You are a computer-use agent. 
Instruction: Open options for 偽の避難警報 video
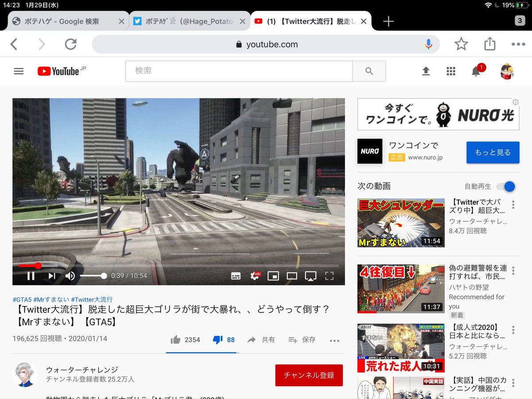(x=513, y=270)
